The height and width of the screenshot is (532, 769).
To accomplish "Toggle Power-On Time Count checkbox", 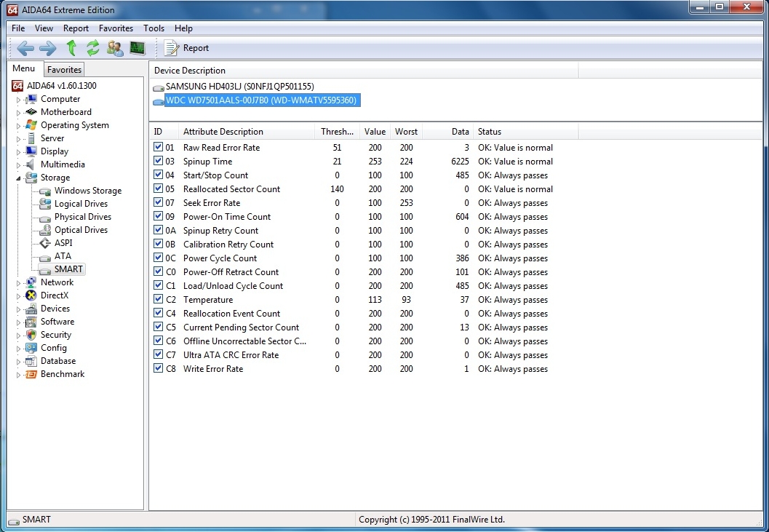I will pyautogui.click(x=158, y=215).
